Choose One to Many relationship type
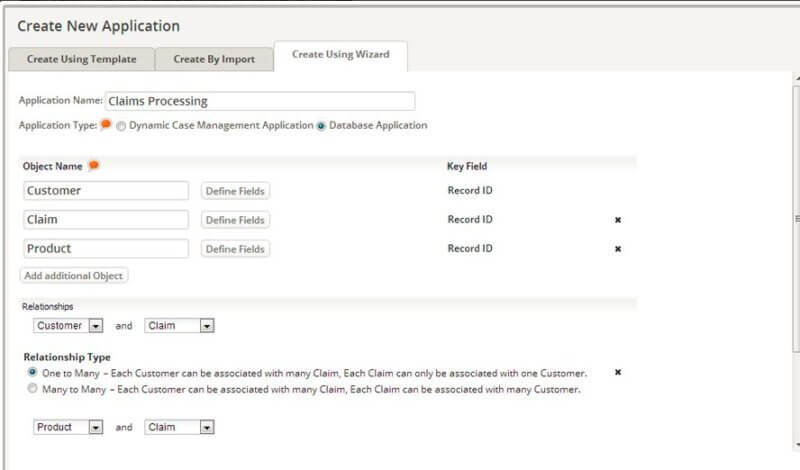The image size is (800, 470). (x=33, y=372)
